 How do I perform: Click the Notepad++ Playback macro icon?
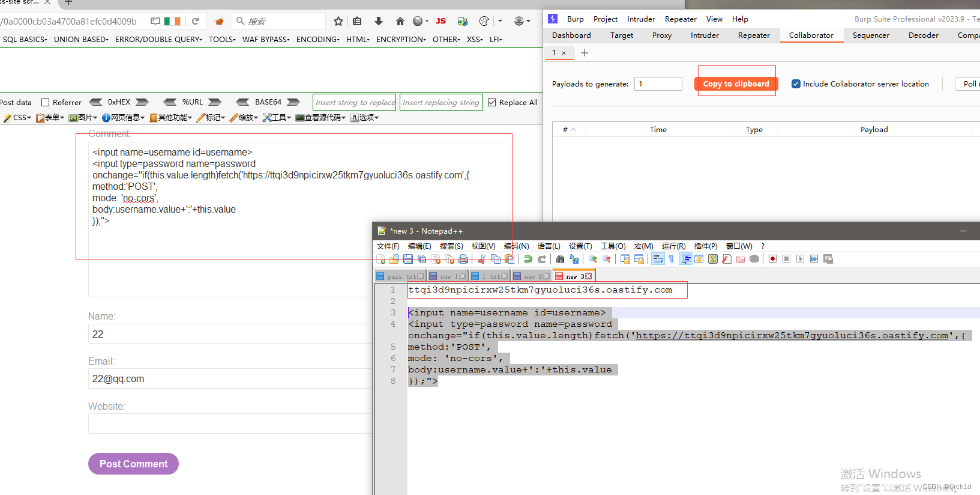[801, 259]
